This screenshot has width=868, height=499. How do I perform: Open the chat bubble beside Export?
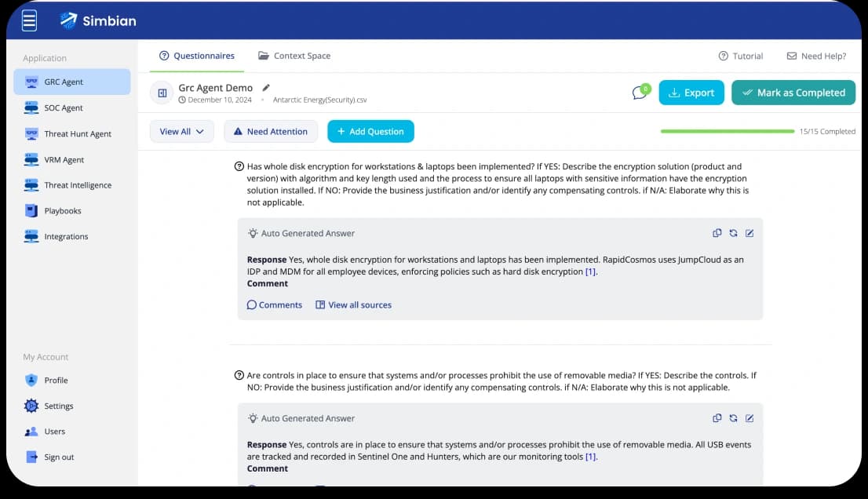tap(640, 92)
